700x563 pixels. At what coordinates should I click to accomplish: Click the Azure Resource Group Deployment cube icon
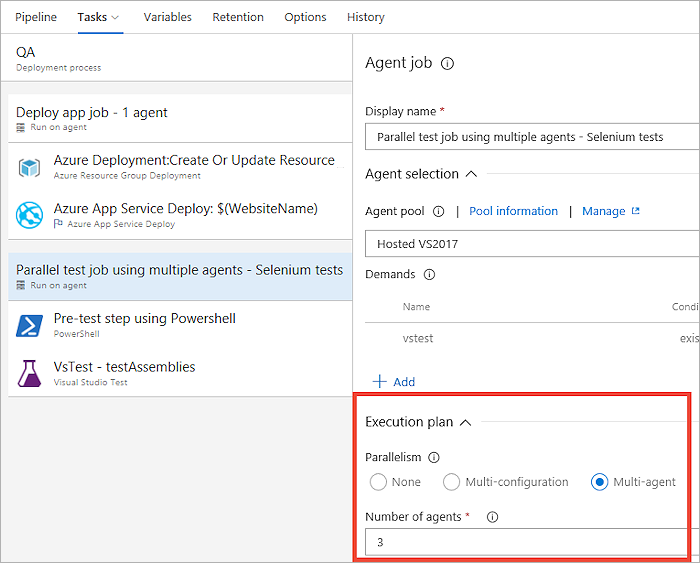coord(29,167)
